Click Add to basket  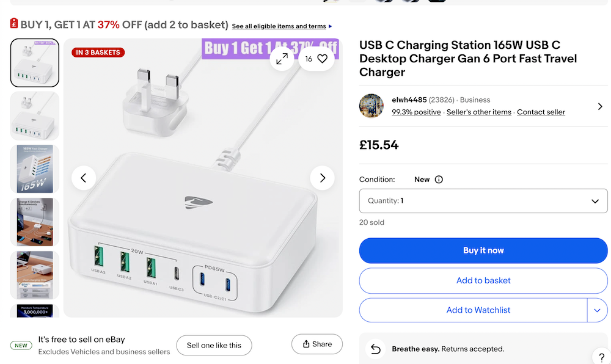pyautogui.click(x=483, y=280)
